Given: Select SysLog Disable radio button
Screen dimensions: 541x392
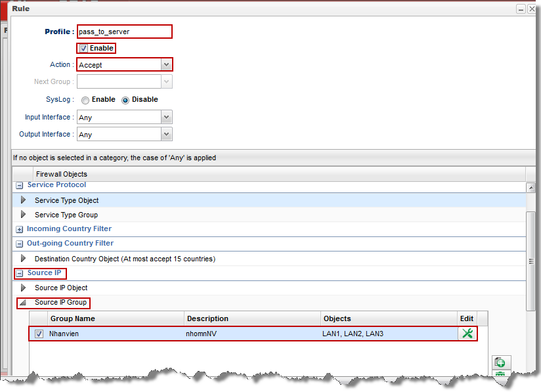Looking at the screenshot, I should pos(125,100).
